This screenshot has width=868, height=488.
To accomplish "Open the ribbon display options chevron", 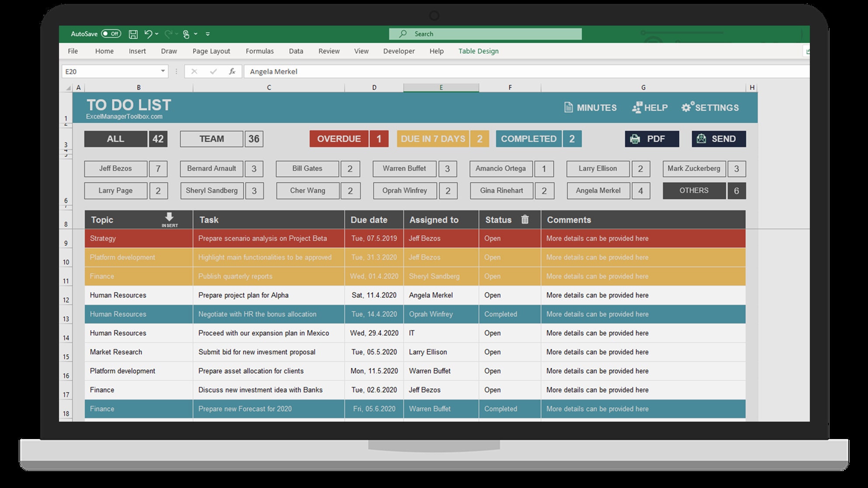I will coord(208,34).
